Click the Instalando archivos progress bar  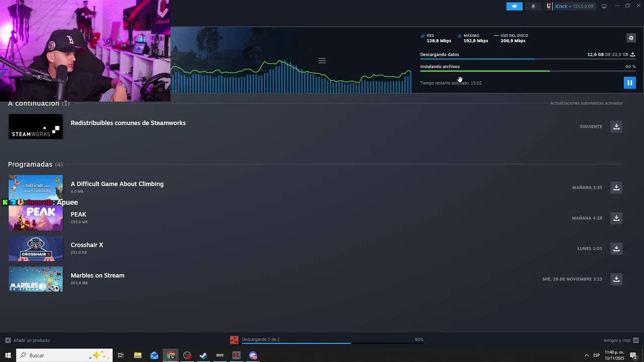tap(528, 71)
